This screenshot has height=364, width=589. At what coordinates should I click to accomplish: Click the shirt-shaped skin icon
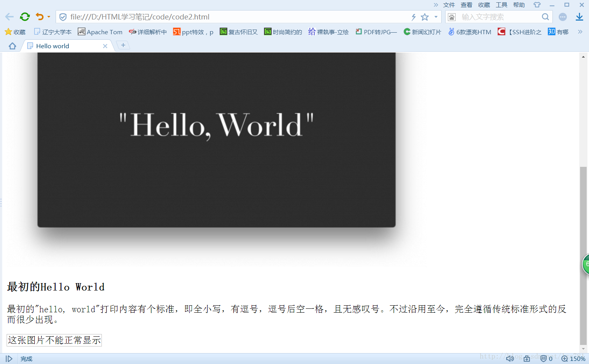click(x=537, y=5)
